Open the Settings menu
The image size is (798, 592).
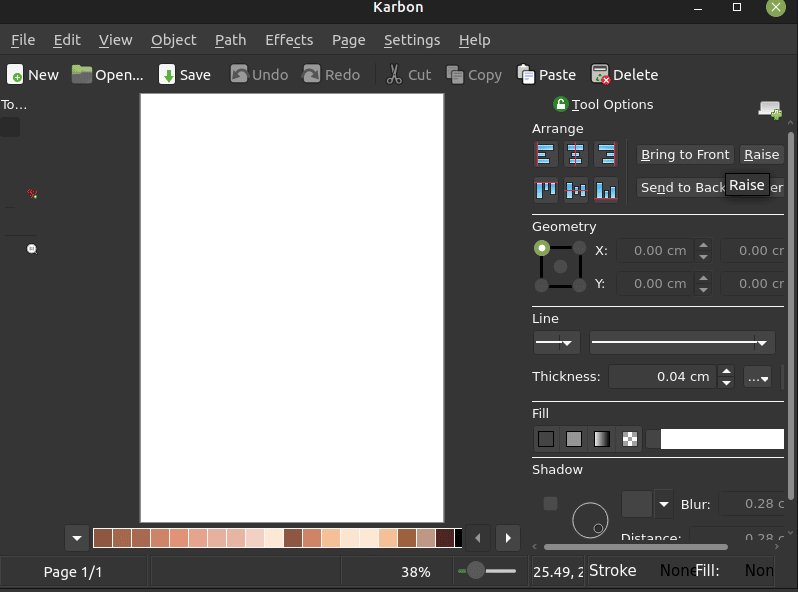click(412, 40)
